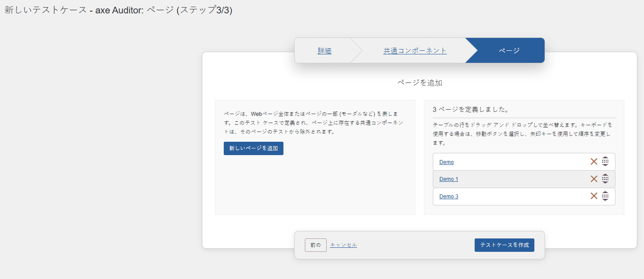Click the drag-and-drop reordering instructions text
Image resolution: width=644 pixels, height=279 pixels.
[522, 134]
